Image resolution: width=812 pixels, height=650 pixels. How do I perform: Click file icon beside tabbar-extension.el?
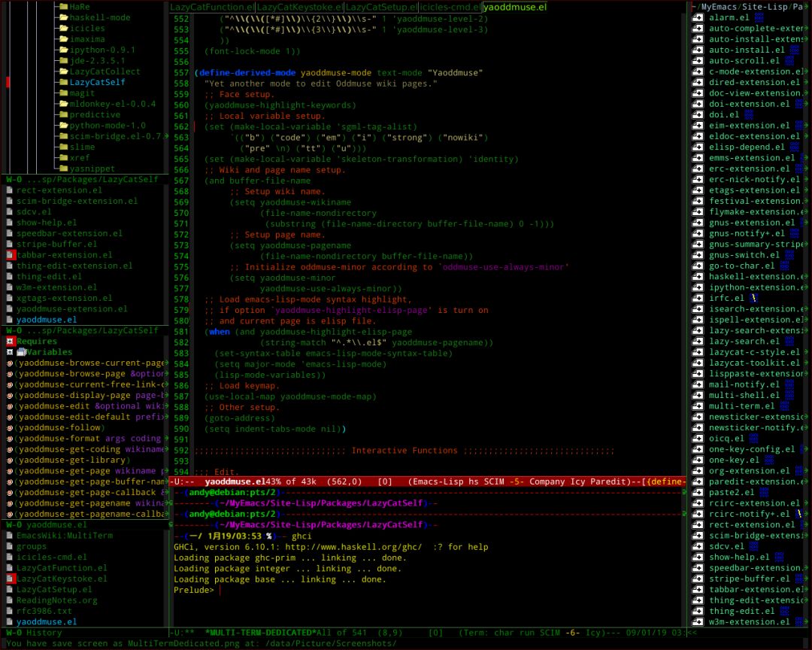click(x=11, y=255)
